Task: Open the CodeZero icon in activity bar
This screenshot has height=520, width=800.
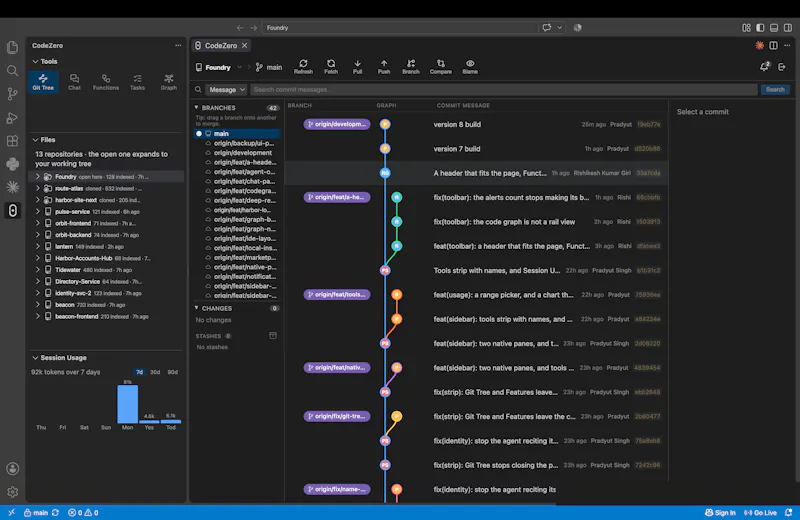Action: (12, 210)
